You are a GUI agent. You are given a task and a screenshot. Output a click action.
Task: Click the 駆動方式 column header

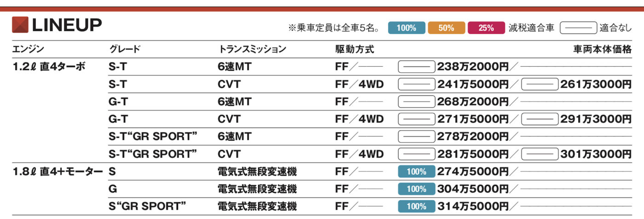[x=355, y=49]
